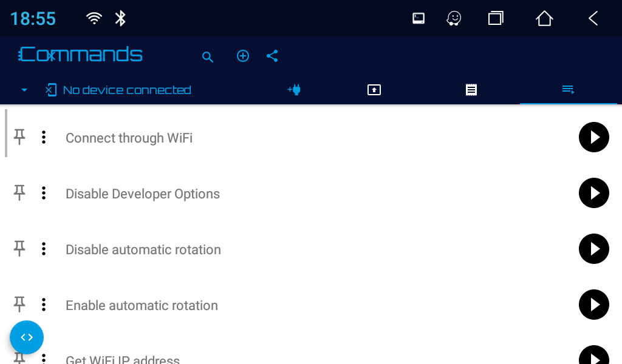This screenshot has width=622, height=364.
Task: Select the Get WiFi IP address entry
Action: coord(123,358)
